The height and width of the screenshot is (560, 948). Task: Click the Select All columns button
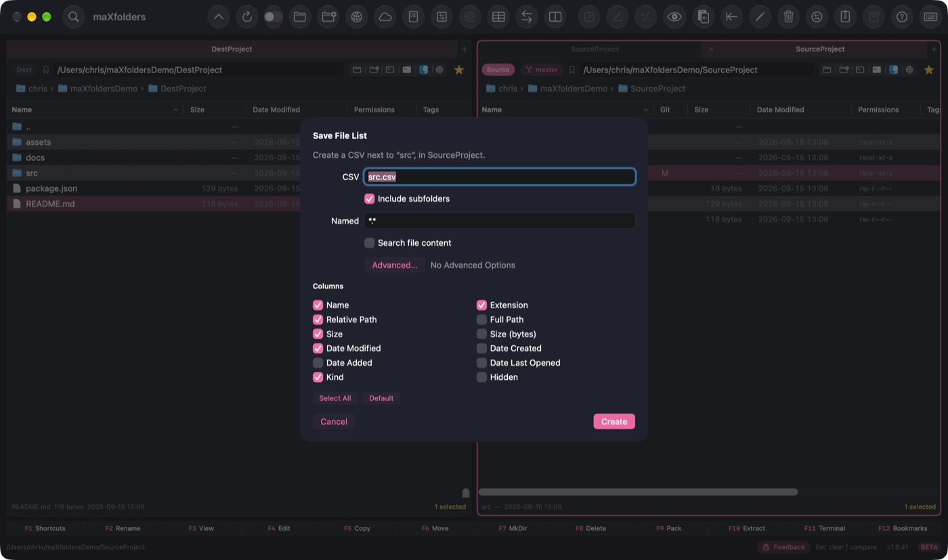(335, 398)
